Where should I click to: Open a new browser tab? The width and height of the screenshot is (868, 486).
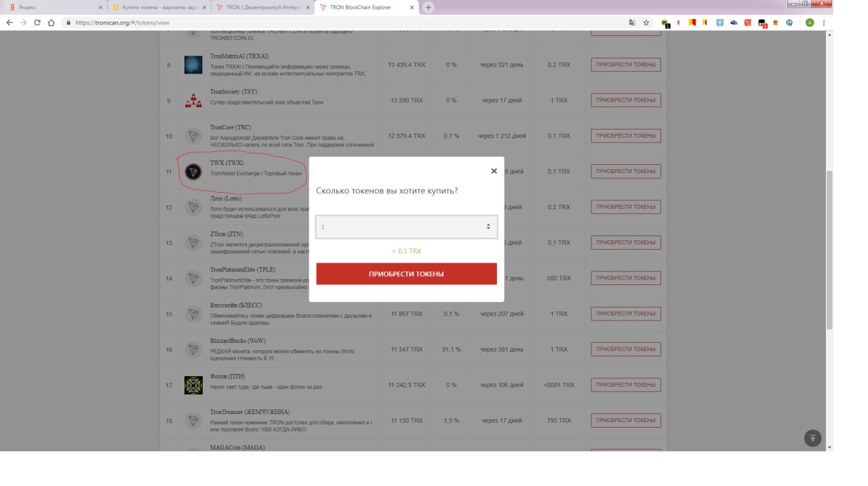point(429,7)
